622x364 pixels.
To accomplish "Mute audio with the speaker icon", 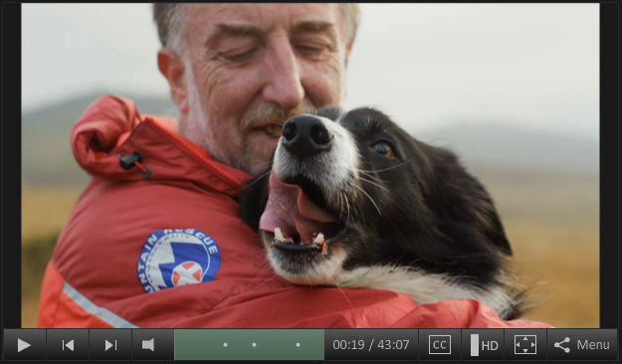I will click(152, 345).
